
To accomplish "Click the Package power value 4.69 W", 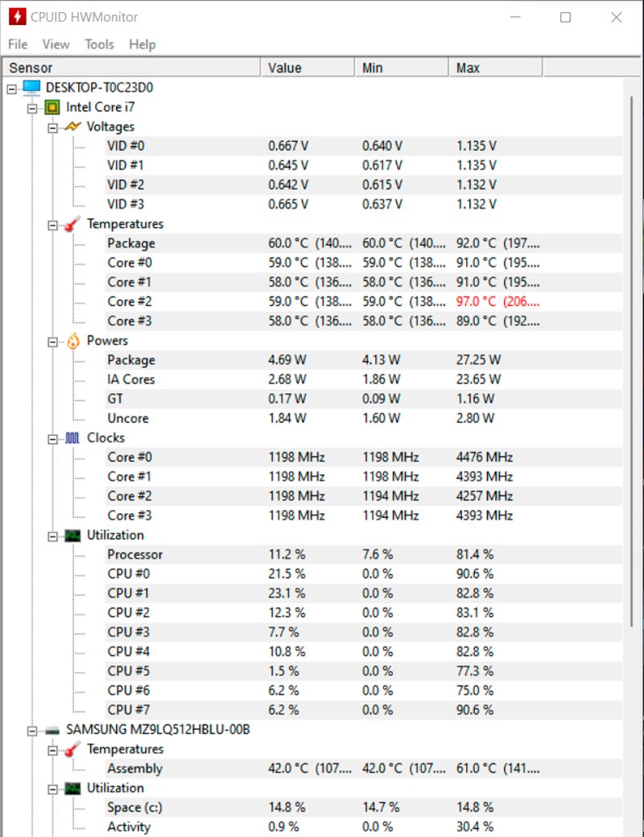I will 287,360.
